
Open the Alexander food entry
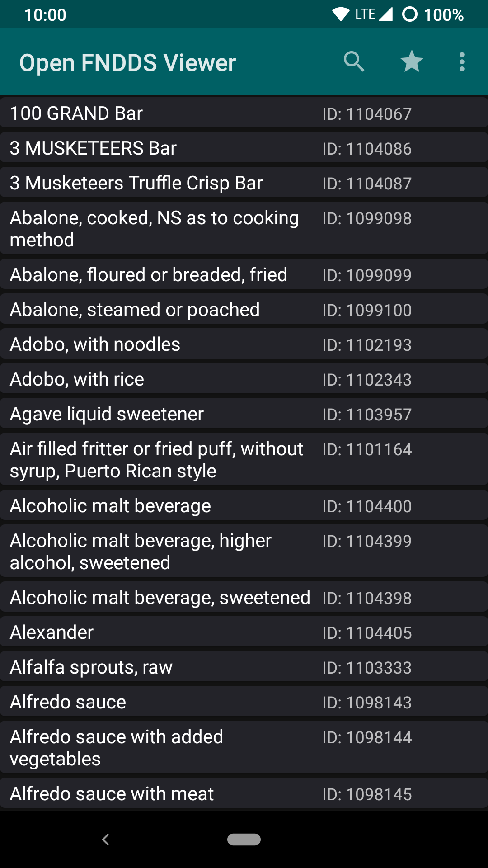[244, 632]
